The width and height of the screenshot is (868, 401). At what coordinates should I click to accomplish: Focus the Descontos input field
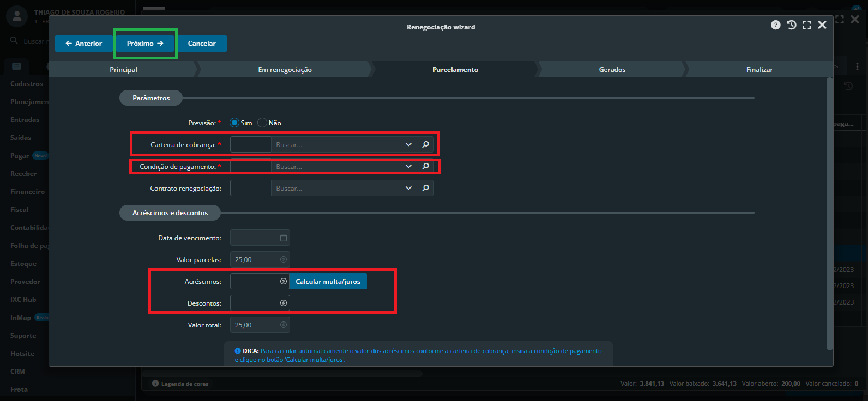(255, 303)
